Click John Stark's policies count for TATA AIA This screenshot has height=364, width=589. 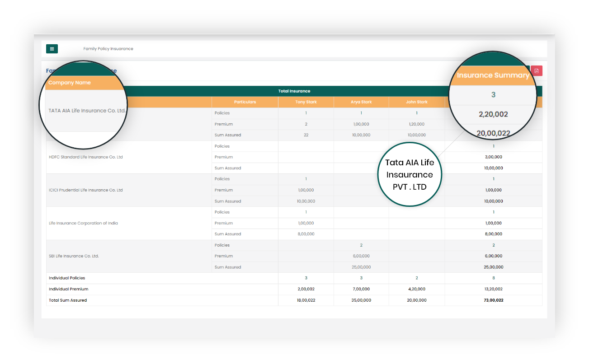416,113
